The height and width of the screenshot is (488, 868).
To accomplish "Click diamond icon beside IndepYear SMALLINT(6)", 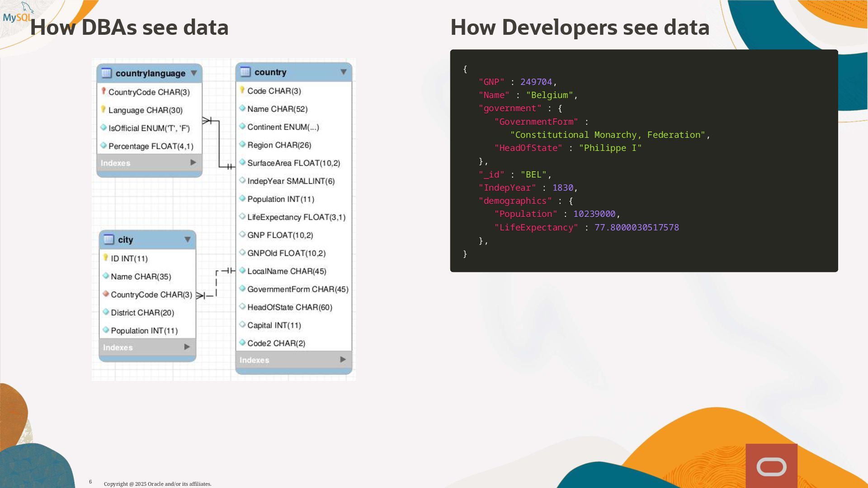I will [x=242, y=181].
